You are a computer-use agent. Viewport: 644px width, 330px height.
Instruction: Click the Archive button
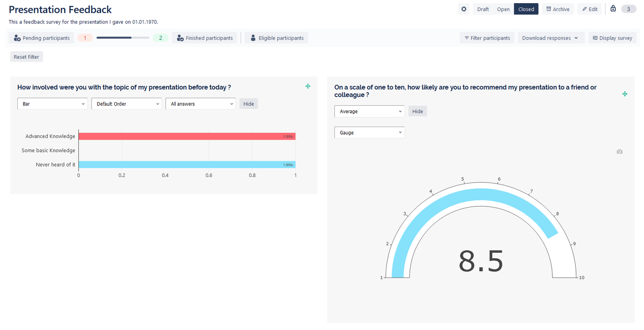(x=557, y=9)
